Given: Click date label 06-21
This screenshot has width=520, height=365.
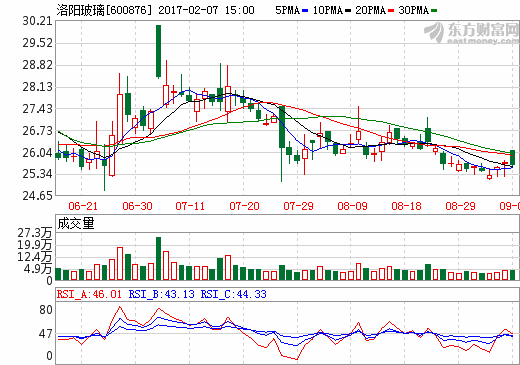Looking at the screenshot, I should 83,206.
